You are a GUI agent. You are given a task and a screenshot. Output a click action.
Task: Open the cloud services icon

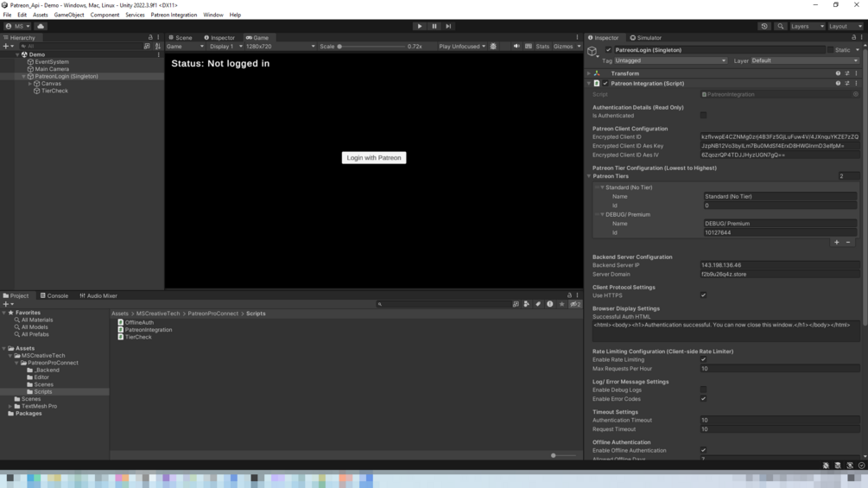click(x=41, y=26)
